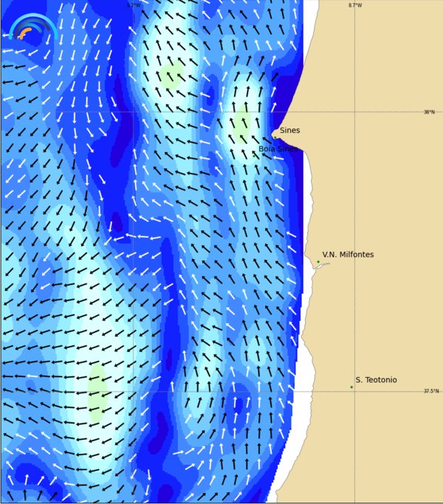Click the 9.2°W longitude label
This screenshot has height=504, width=443.
coord(133,5)
